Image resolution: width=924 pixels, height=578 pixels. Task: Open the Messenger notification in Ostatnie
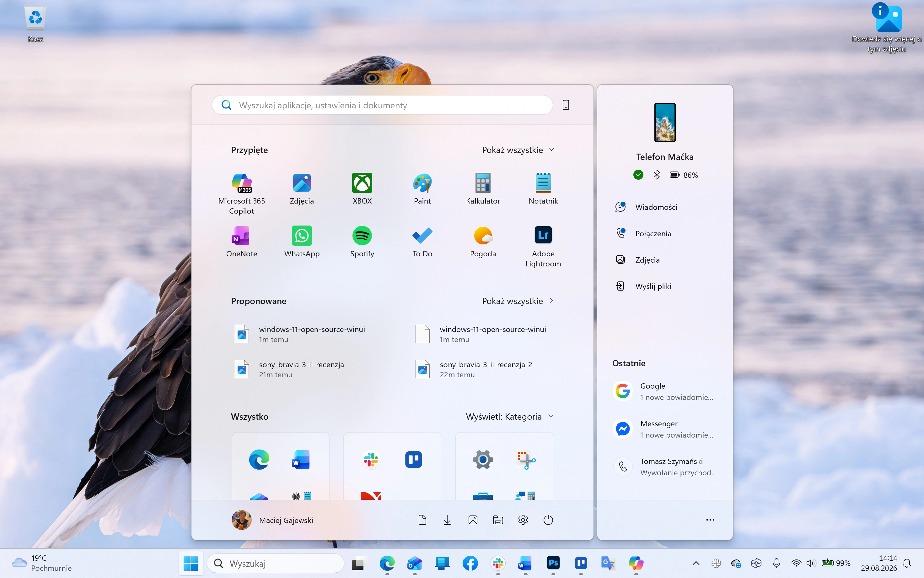pyautogui.click(x=665, y=429)
